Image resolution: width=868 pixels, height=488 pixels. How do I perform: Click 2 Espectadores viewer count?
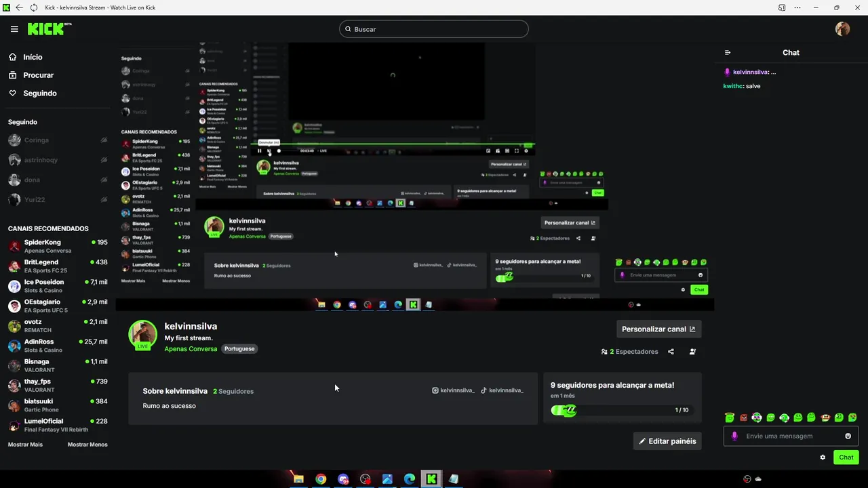point(630,352)
